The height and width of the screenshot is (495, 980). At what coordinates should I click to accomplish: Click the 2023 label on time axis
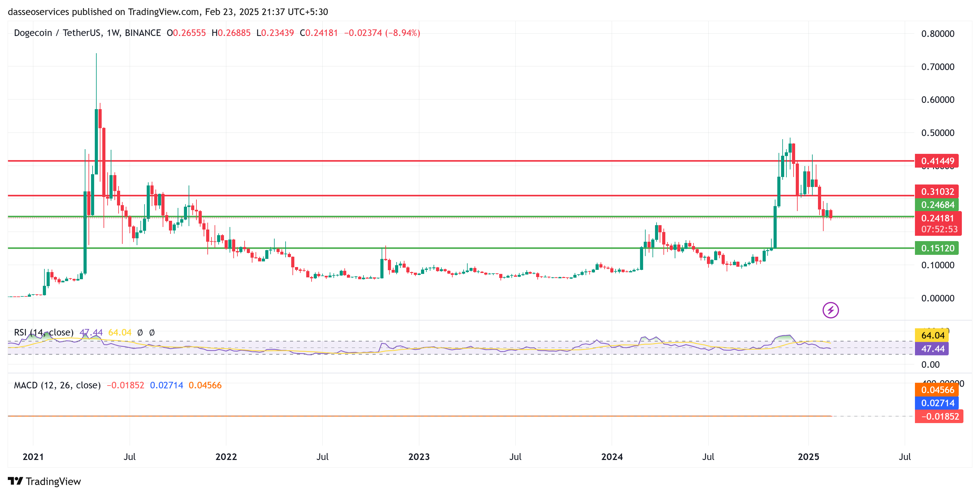click(x=419, y=456)
